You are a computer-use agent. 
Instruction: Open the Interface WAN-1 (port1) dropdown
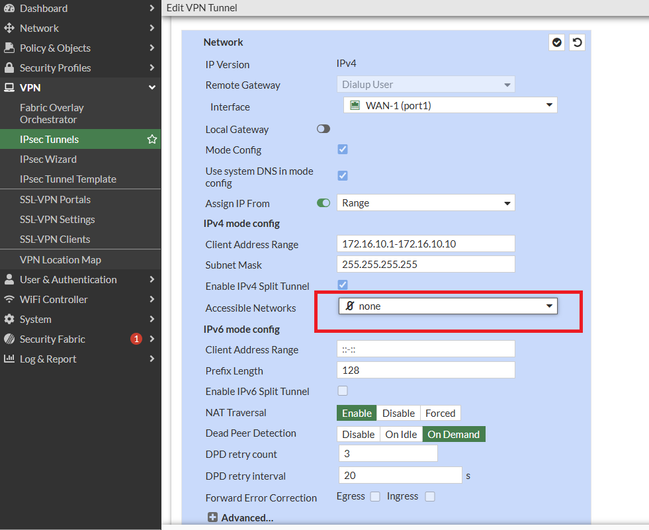(x=450, y=105)
